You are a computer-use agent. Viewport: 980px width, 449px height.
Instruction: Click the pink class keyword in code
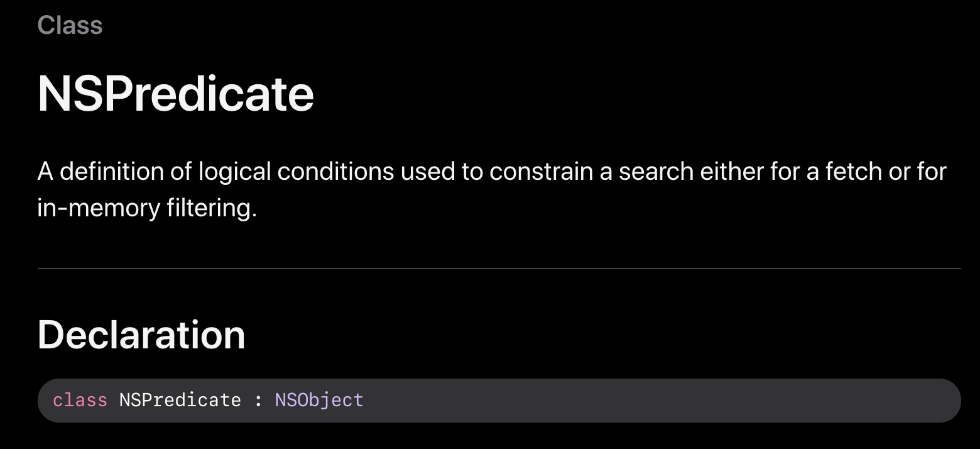80,400
